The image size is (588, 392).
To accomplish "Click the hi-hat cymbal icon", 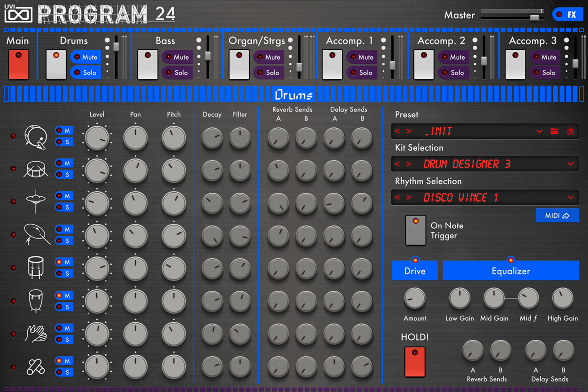I will 36,201.
